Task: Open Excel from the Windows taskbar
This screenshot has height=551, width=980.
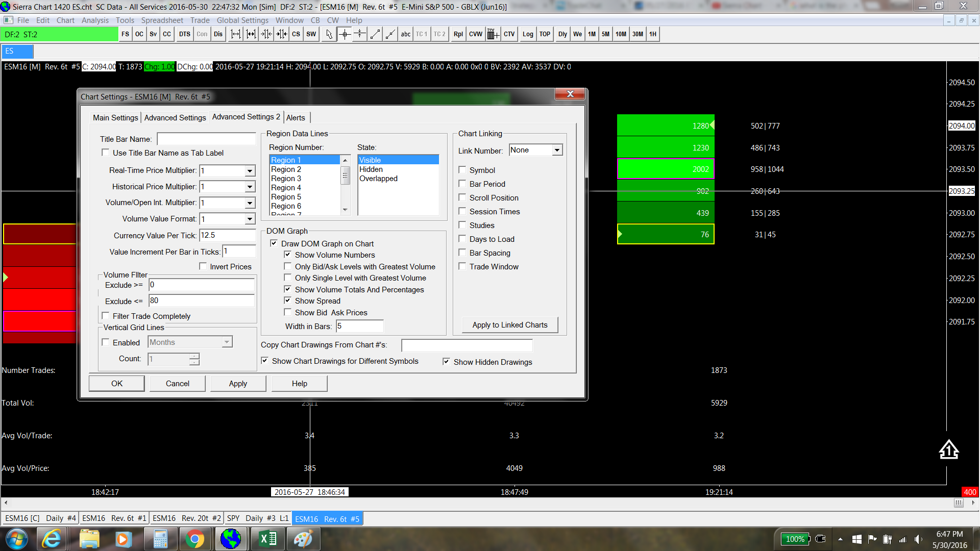Action: tap(267, 539)
